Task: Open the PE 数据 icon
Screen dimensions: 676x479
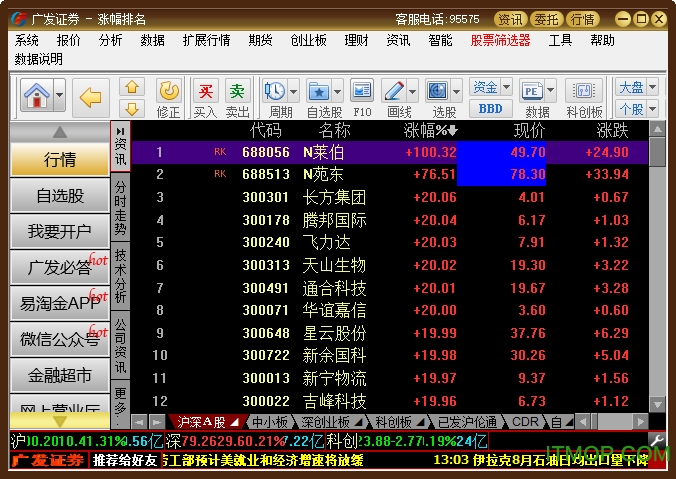Action: click(x=532, y=91)
